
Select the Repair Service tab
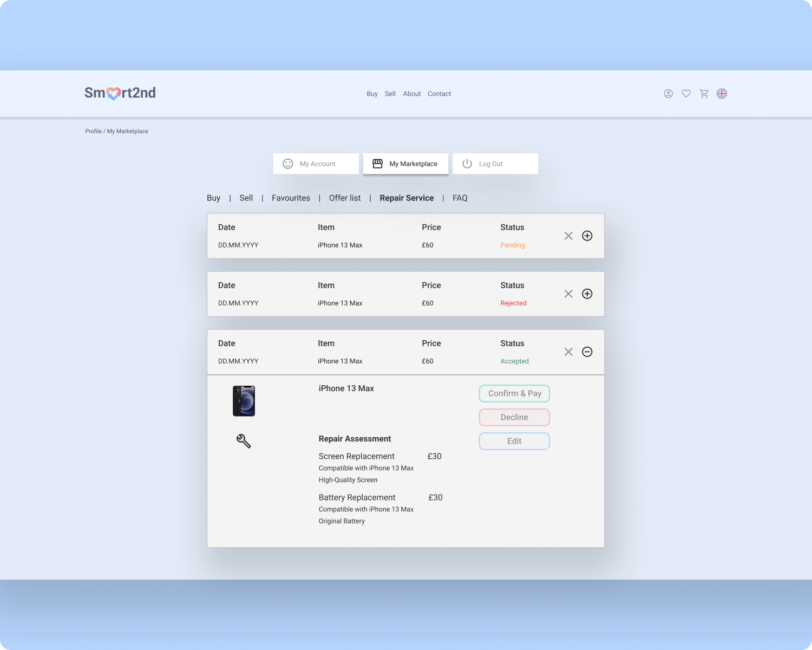coord(407,198)
